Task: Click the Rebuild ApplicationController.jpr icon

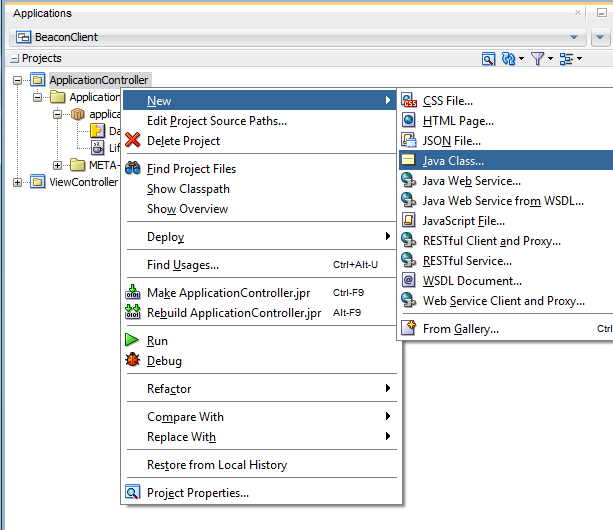Action: click(133, 312)
